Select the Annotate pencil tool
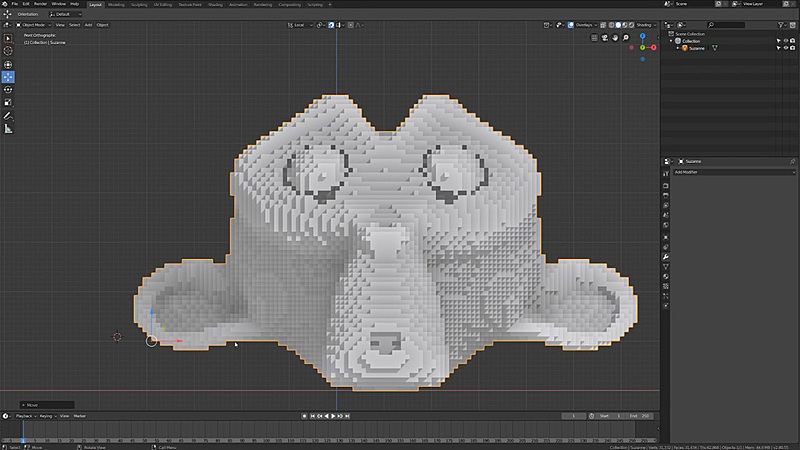 pyautogui.click(x=8, y=116)
